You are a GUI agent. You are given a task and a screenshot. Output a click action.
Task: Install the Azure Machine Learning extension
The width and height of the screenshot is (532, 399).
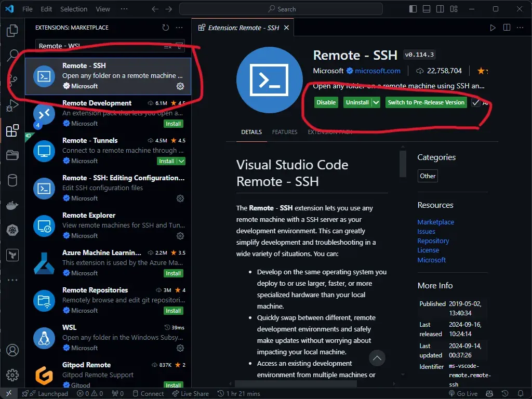[x=174, y=273]
